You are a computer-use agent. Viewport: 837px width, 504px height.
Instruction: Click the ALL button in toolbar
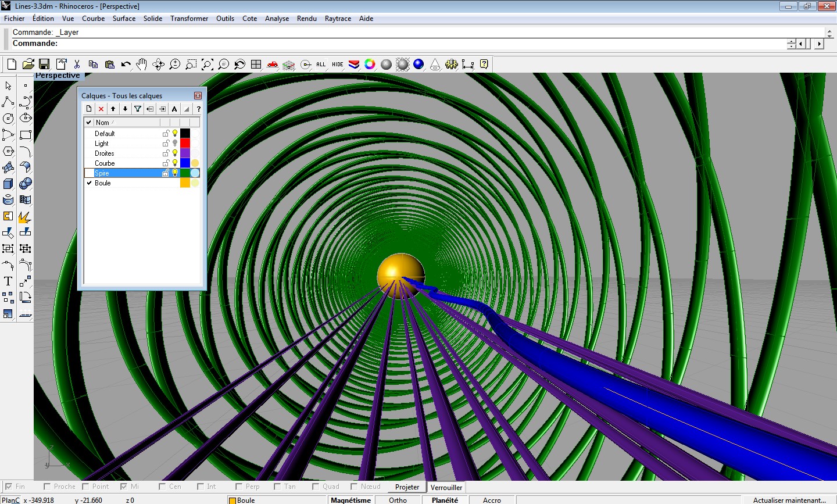click(x=321, y=64)
